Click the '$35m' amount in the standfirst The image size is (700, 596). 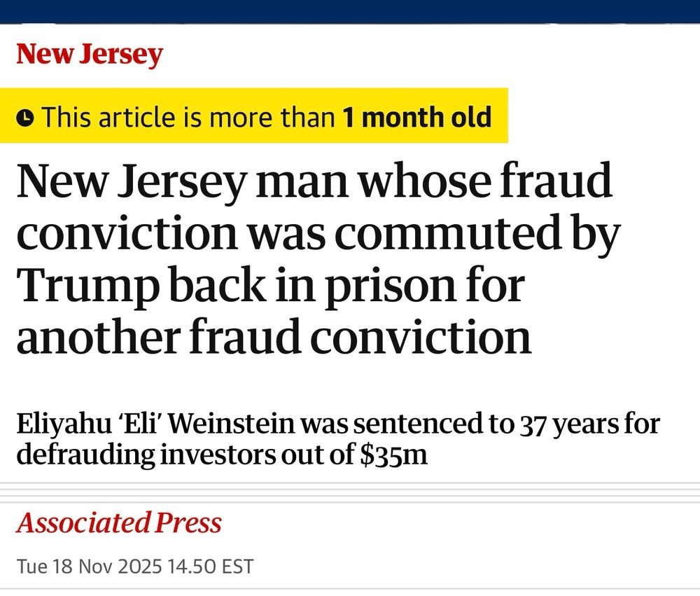tap(395, 455)
